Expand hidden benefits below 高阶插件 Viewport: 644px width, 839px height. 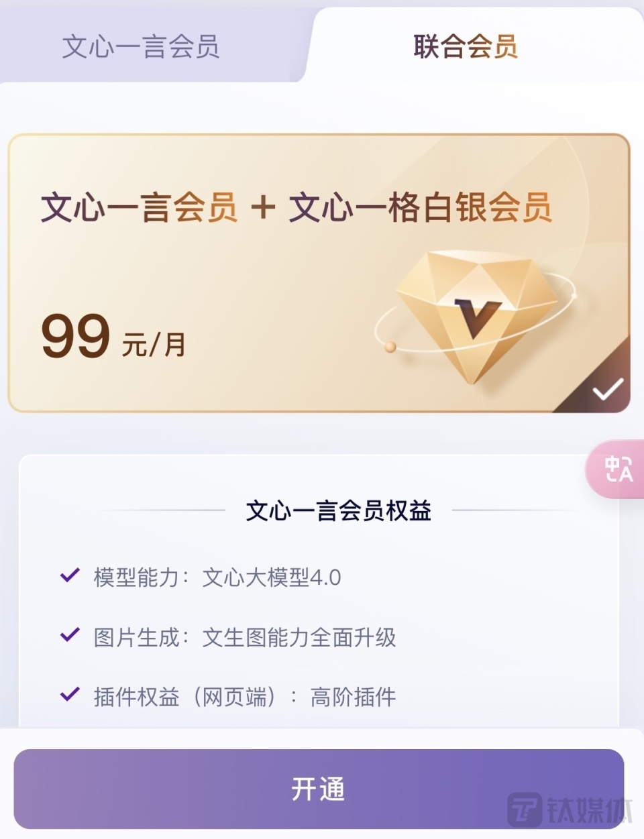click(322, 721)
